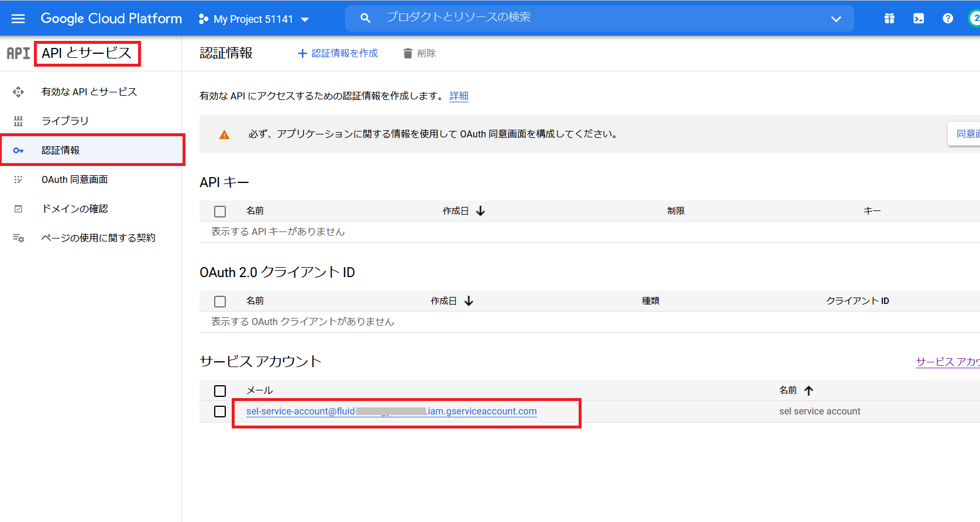Click the enabled APIs diamond icon
The height and width of the screenshot is (522, 980).
coord(18,92)
